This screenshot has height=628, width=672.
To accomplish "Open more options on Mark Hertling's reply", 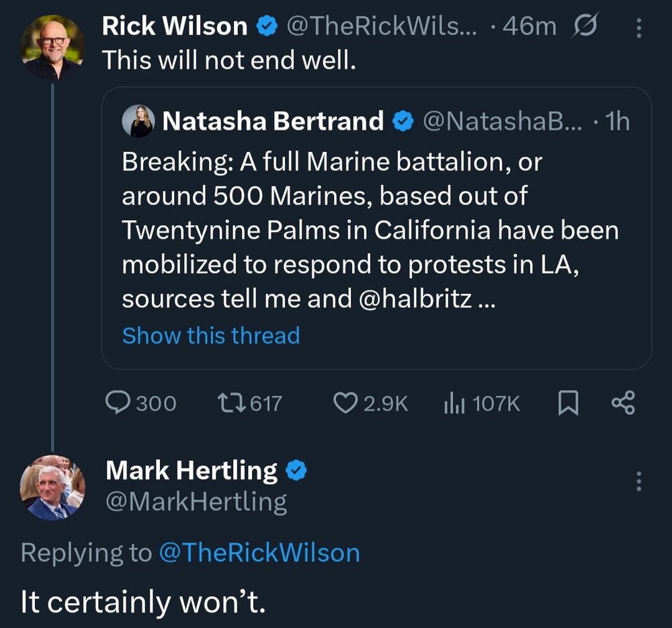I will tap(638, 481).
